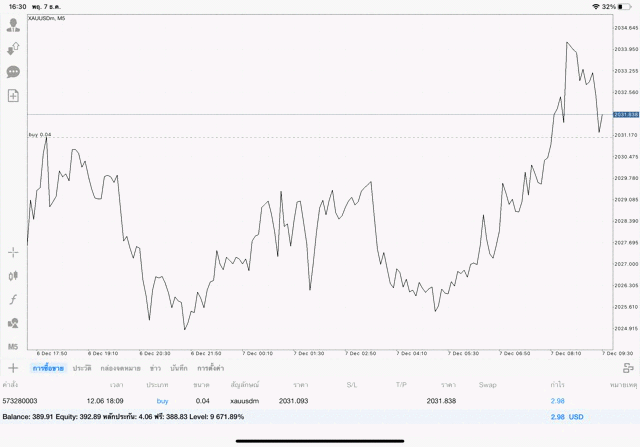
Task: Tap the panel layout icon at bottom right
Action: pos(627,369)
